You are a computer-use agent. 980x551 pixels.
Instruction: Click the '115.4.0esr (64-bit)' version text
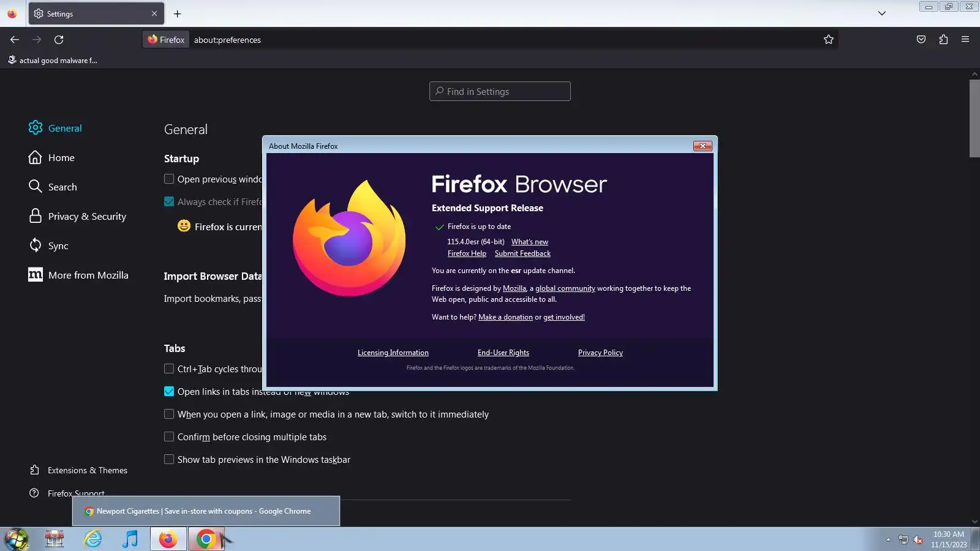click(476, 242)
